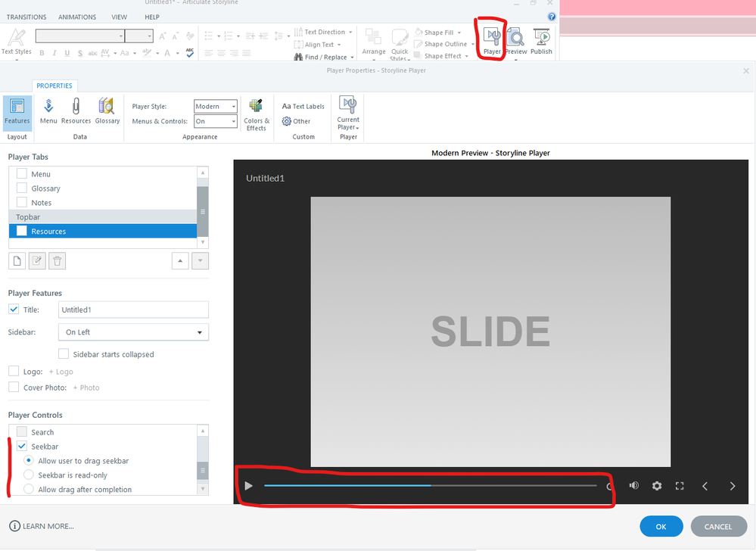
Task: Open the Glossary icon
Action: (x=107, y=111)
